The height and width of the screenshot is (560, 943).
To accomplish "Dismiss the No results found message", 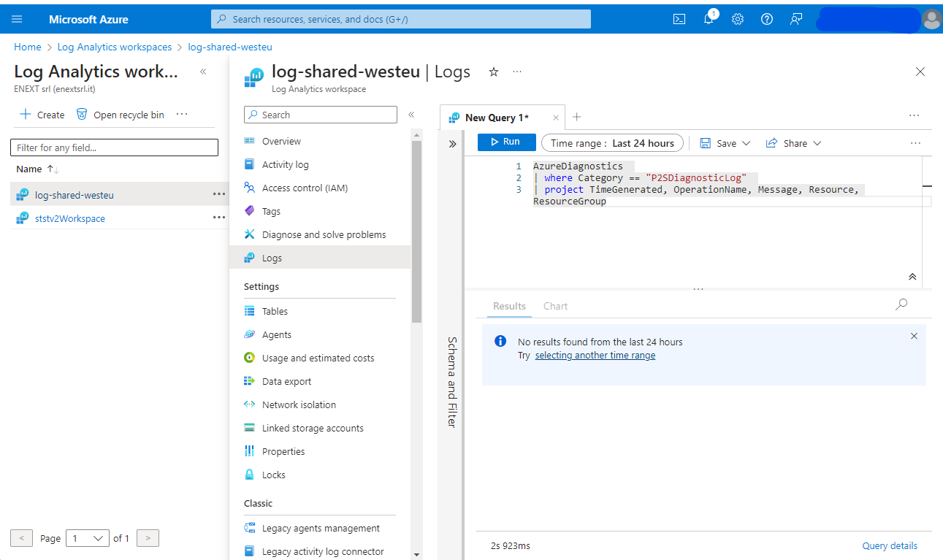I will pyautogui.click(x=914, y=337).
